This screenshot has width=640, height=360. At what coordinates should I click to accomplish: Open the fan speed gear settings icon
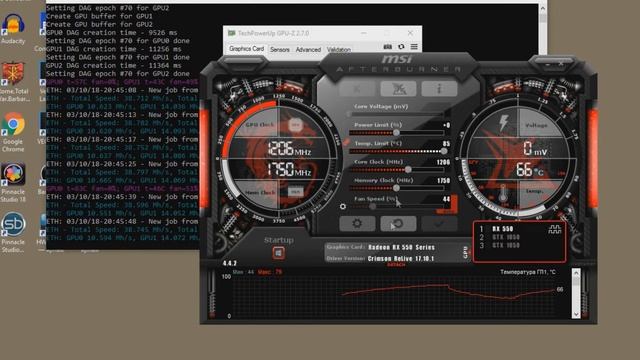[343, 207]
